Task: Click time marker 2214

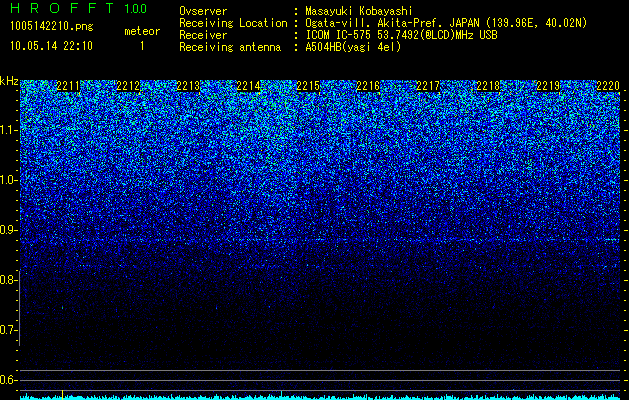Action: [x=248, y=86]
